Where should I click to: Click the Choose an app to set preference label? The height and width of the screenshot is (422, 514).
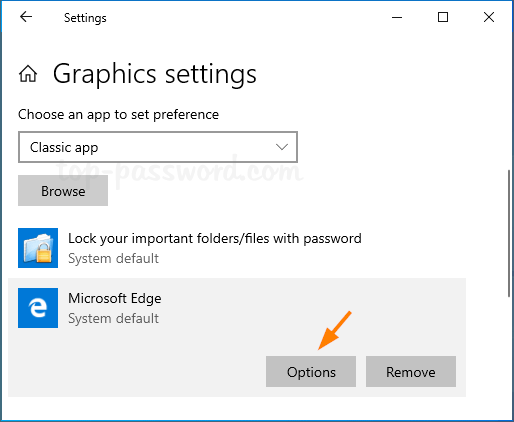[x=118, y=114]
